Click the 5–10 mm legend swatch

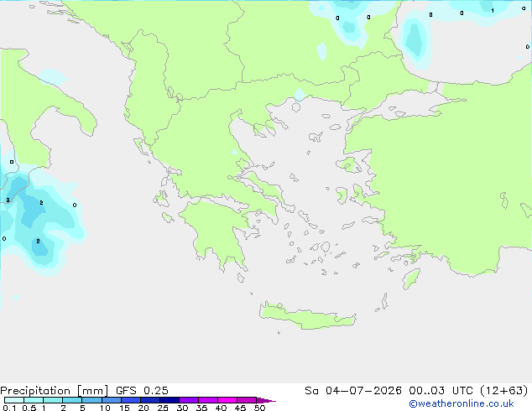pos(91,400)
